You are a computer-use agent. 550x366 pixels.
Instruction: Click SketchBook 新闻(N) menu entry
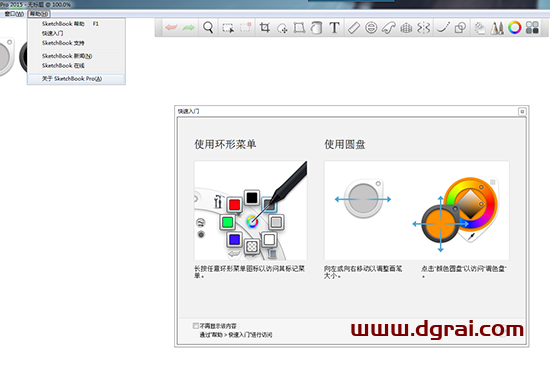coord(76,56)
